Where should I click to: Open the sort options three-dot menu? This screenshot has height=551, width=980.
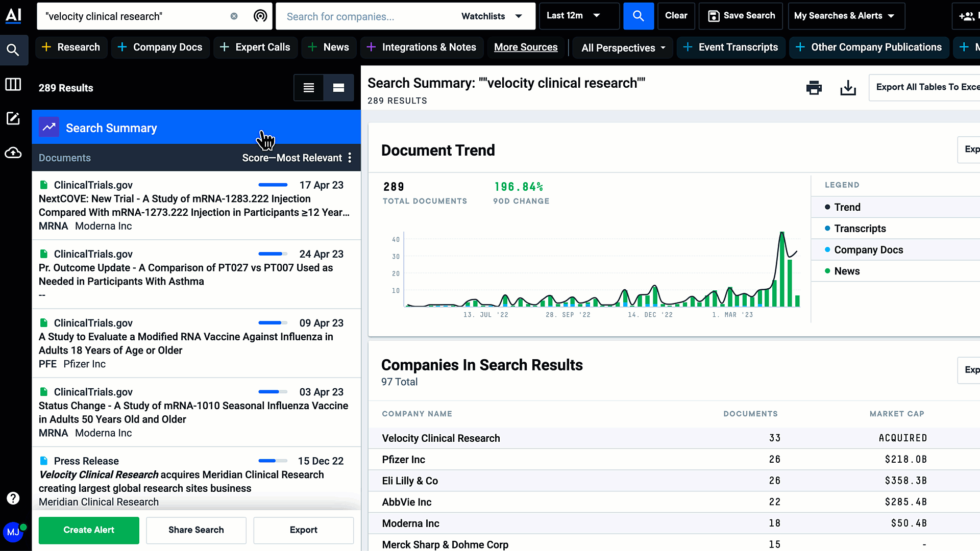tap(350, 158)
